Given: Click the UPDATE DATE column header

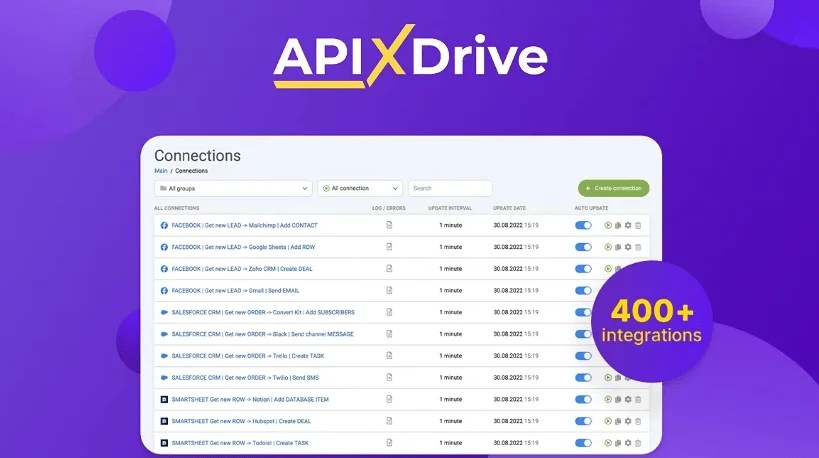Looking at the screenshot, I should click(x=509, y=208).
